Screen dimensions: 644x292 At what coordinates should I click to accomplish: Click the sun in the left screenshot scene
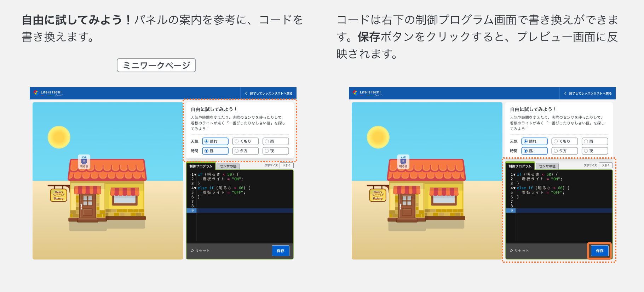pyautogui.click(x=59, y=137)
